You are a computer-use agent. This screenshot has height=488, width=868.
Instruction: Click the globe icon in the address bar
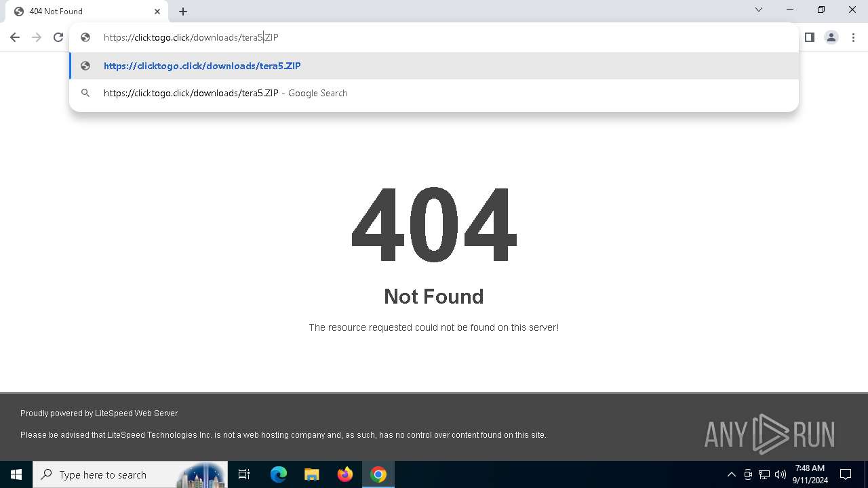coord(85,37)
